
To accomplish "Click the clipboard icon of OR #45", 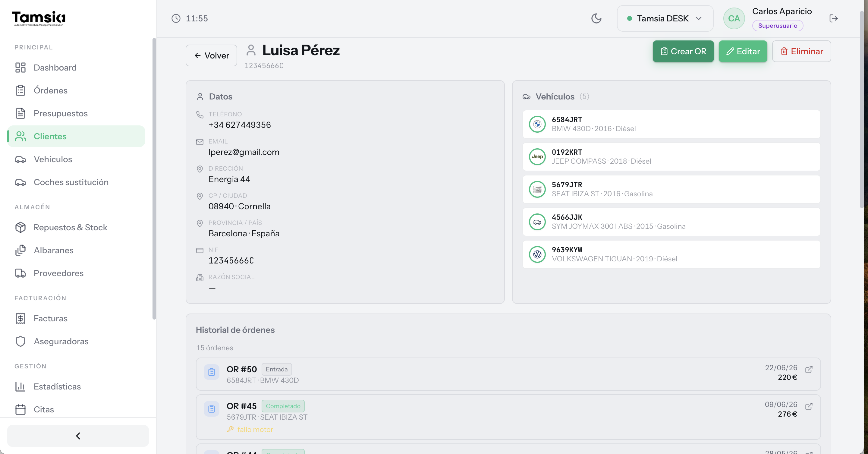I will point(212,409).
